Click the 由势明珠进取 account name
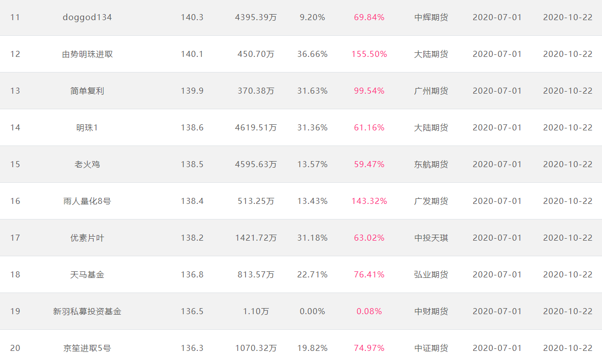 point(87,54)
